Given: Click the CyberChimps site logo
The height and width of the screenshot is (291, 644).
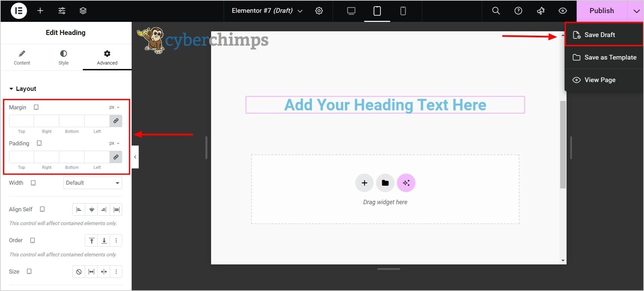Looking at the screenshot, I should [x=202, y=40].
